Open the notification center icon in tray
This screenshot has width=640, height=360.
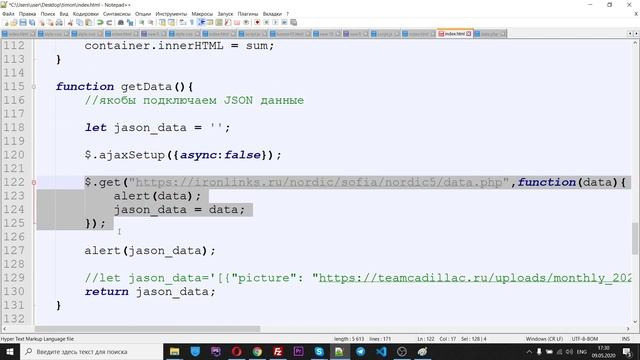(x=627, y=351)
